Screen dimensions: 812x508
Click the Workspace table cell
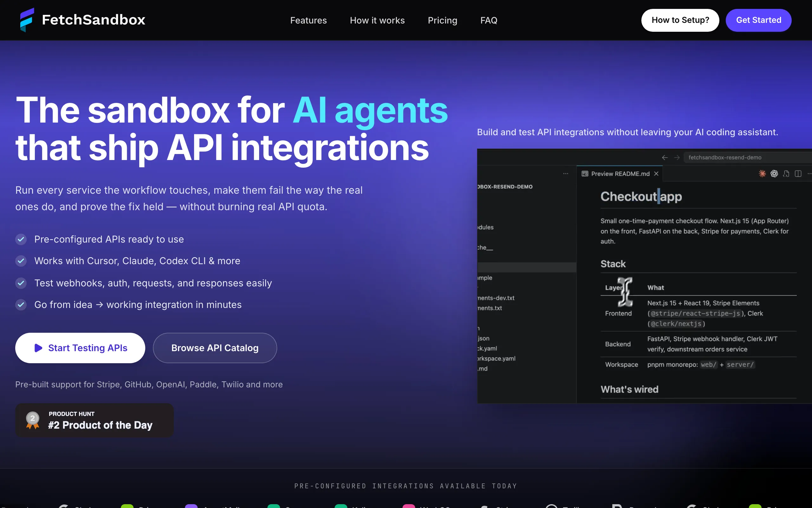tap(621, 364)
